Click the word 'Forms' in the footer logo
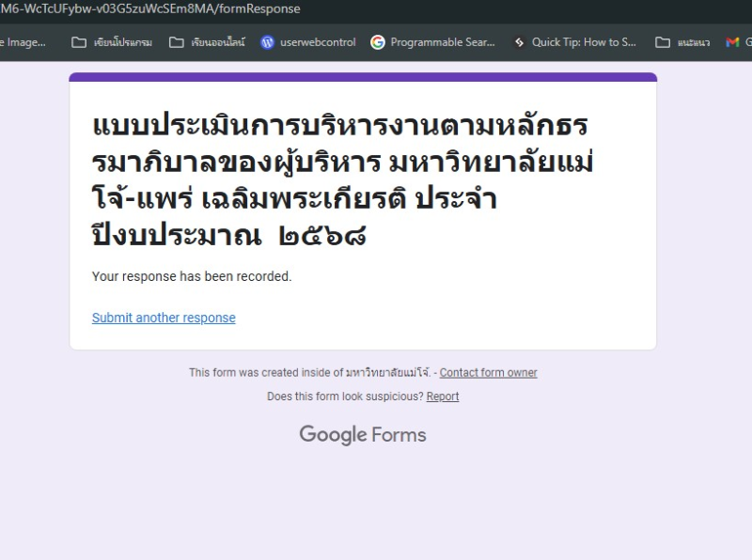This screenshot has height=560, width=752. 399,435
